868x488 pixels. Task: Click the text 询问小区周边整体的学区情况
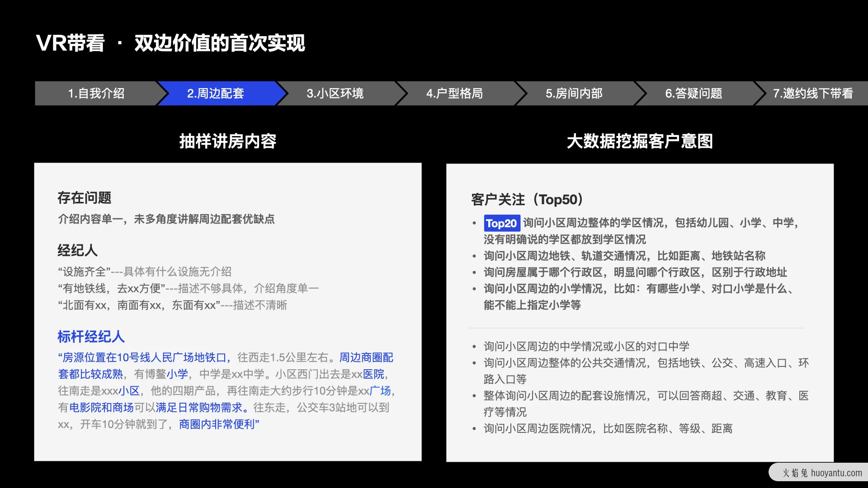[594, 223]
